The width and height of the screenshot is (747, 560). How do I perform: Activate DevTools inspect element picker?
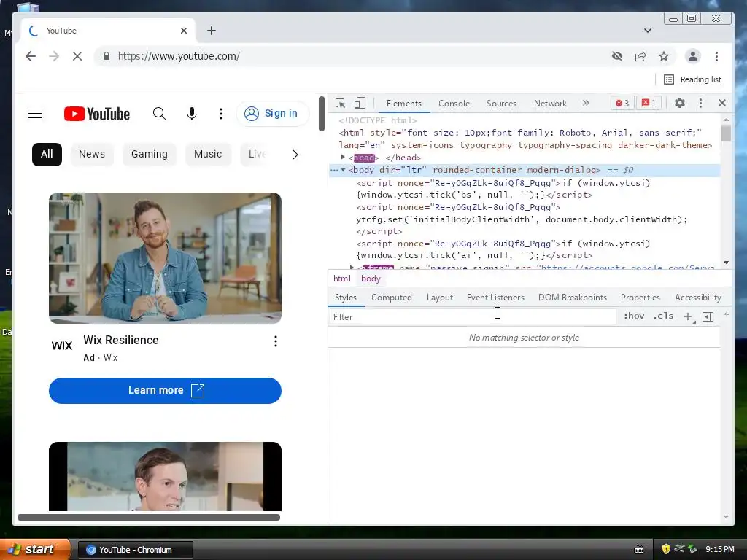340,104
